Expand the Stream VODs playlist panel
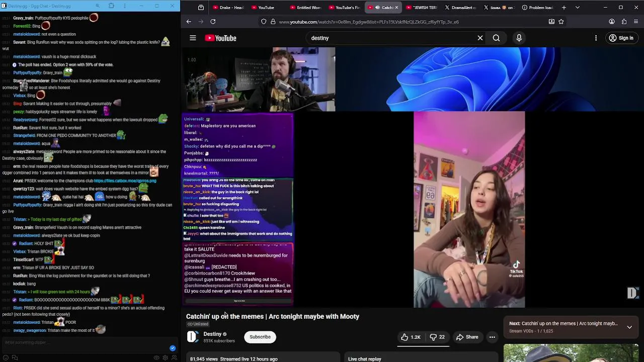The height and width of the screenshot is (362, 644). pyautogui.click(x=629, y=327)
